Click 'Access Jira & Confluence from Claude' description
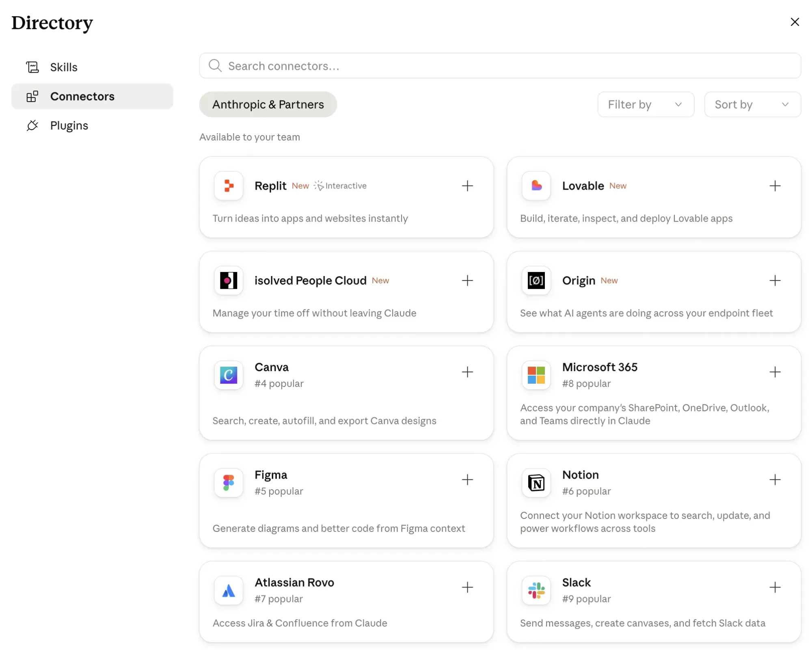The height and width of the screenshot is (650, 812). [x=300, y=623]
